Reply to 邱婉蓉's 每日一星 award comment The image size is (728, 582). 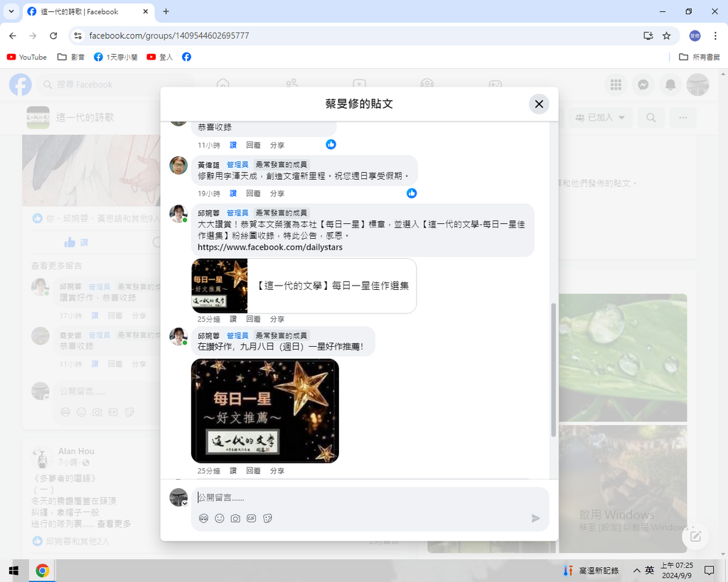click(253, 319)
